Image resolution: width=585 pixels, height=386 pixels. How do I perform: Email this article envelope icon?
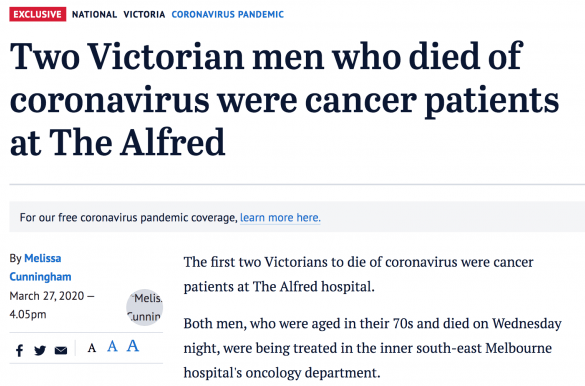pos(61,351)
